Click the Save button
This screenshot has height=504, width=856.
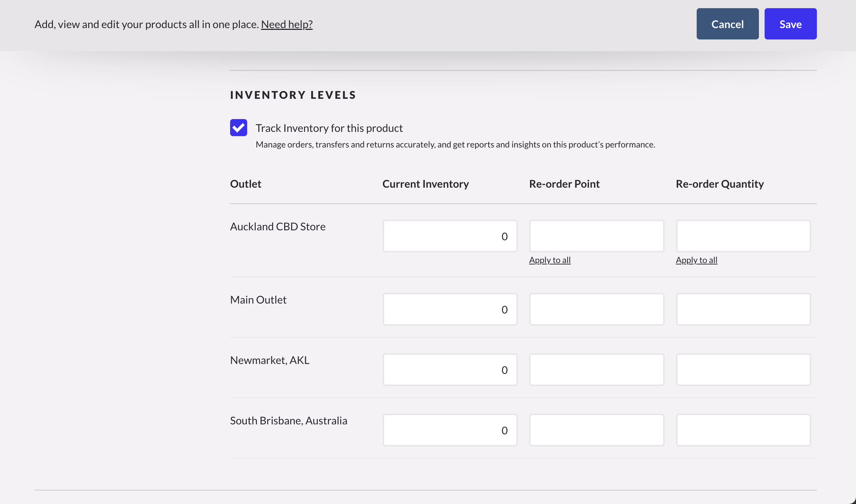pos(790,24)
